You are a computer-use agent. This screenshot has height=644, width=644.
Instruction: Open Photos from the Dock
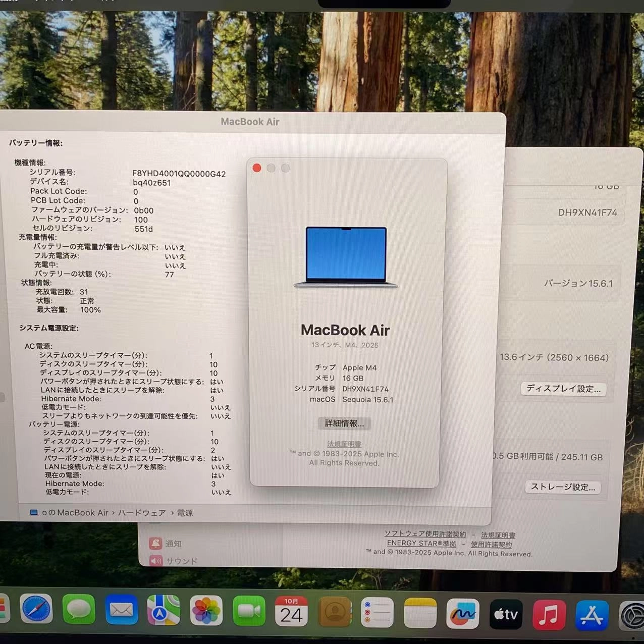(206, 611)
